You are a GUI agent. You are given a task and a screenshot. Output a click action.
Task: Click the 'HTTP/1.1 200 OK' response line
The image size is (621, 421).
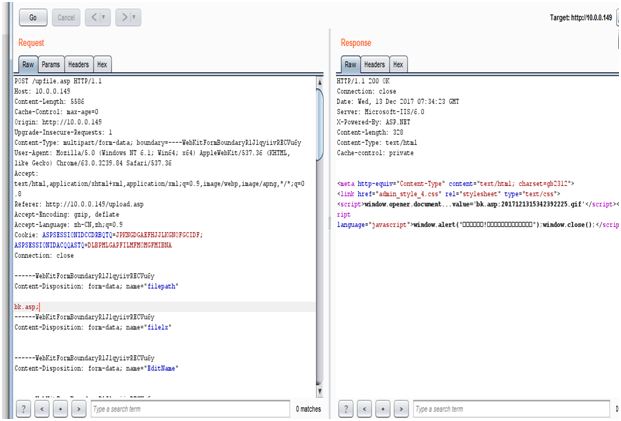(x=363, y=81)
